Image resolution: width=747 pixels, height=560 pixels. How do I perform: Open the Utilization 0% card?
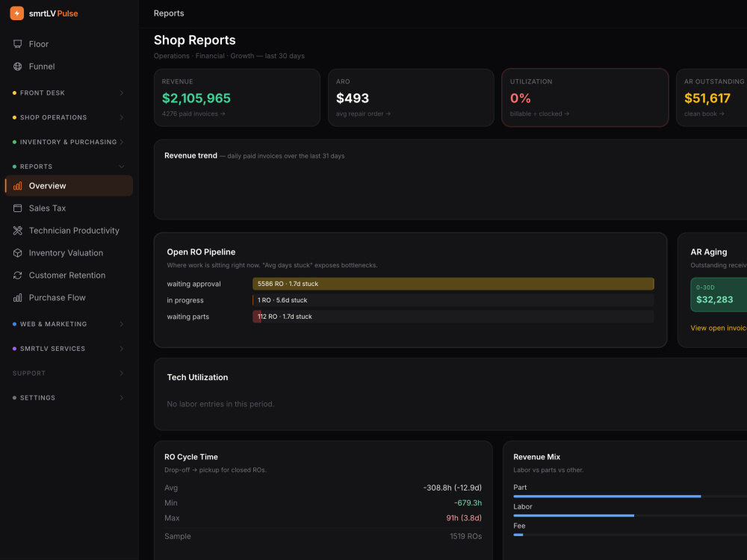[x=585, y=98]
